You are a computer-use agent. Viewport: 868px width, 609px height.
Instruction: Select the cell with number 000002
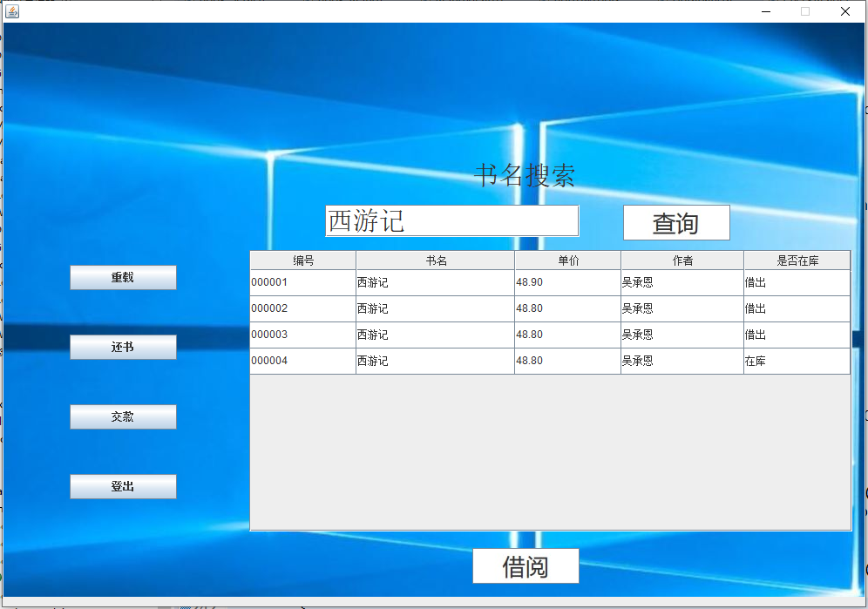point(302,308)
